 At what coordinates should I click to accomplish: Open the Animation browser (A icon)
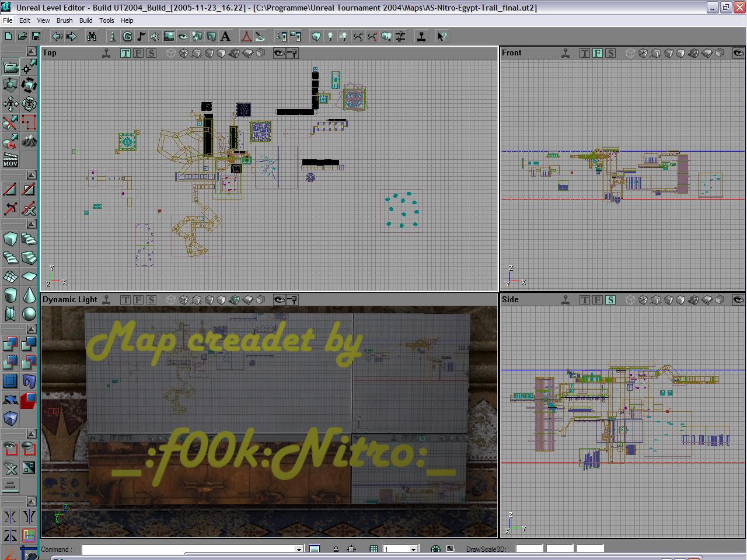coord(225,36)
